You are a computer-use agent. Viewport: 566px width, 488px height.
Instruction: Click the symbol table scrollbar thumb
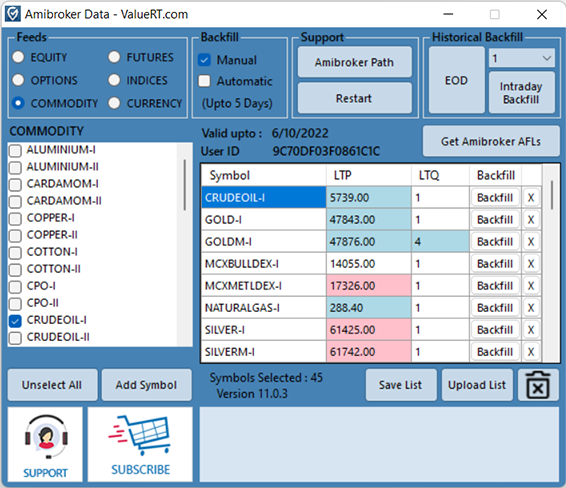click(x=552, y=195)
